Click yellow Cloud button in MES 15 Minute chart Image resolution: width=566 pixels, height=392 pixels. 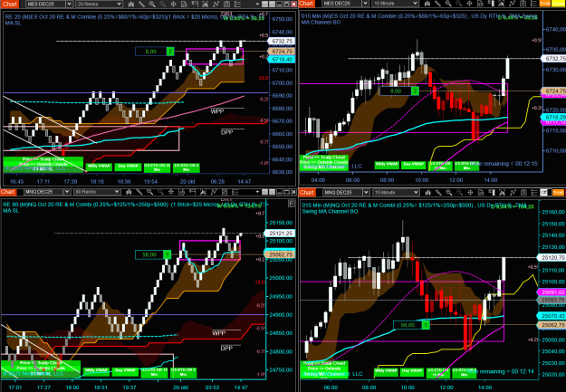point(558,4)
